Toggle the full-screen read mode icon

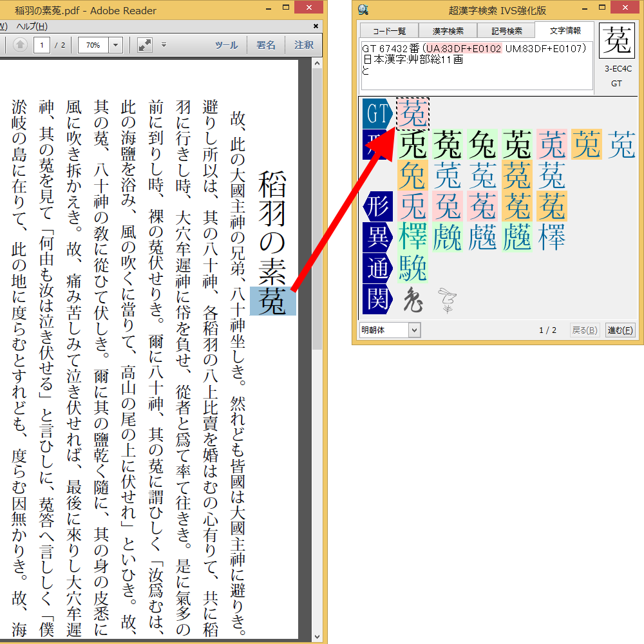click(x=145, y=45)
